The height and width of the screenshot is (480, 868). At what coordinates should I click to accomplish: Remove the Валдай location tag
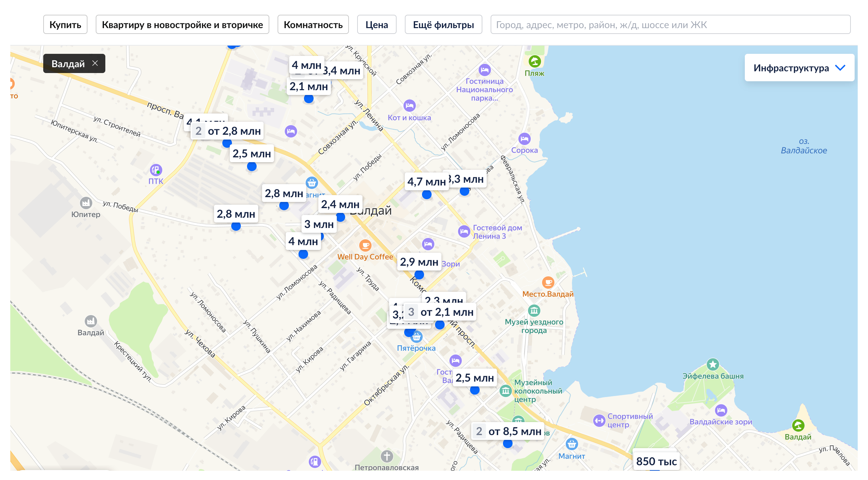click(x=95, y=63)
